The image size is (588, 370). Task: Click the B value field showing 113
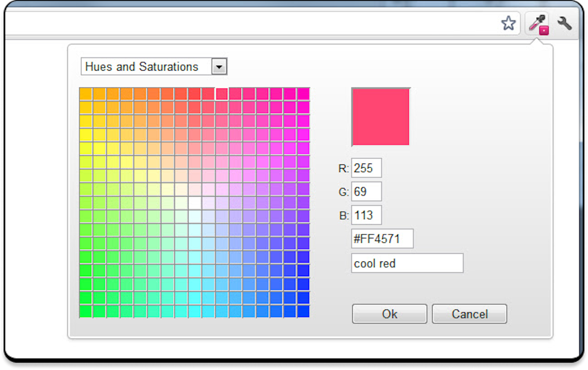pyautogui.click(x=366, y=215)
